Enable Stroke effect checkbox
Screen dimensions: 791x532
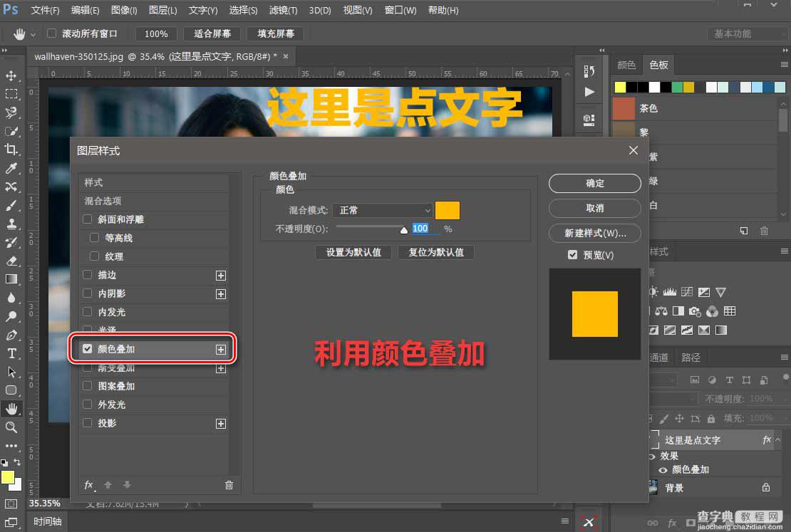(88, 274)
